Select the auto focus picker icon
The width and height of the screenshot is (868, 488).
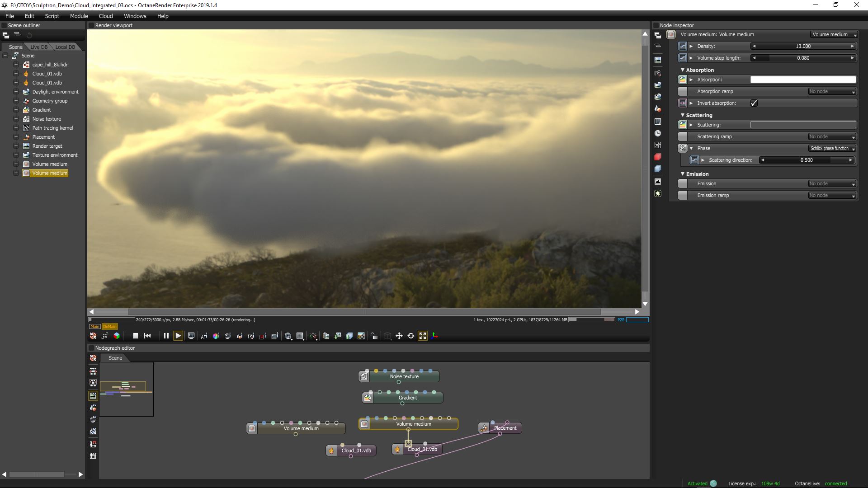(204, 336)
